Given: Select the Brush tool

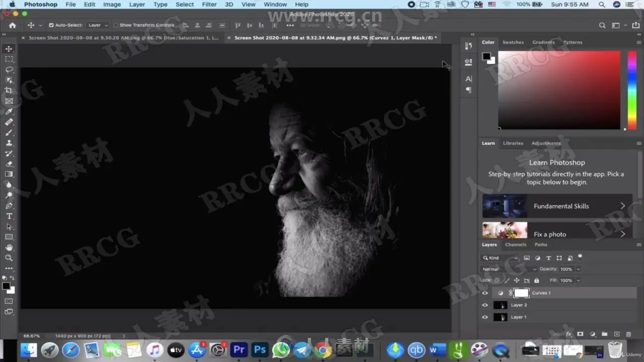Looking at the screenshot, I should pyautogui.click(x=9, y=133).
